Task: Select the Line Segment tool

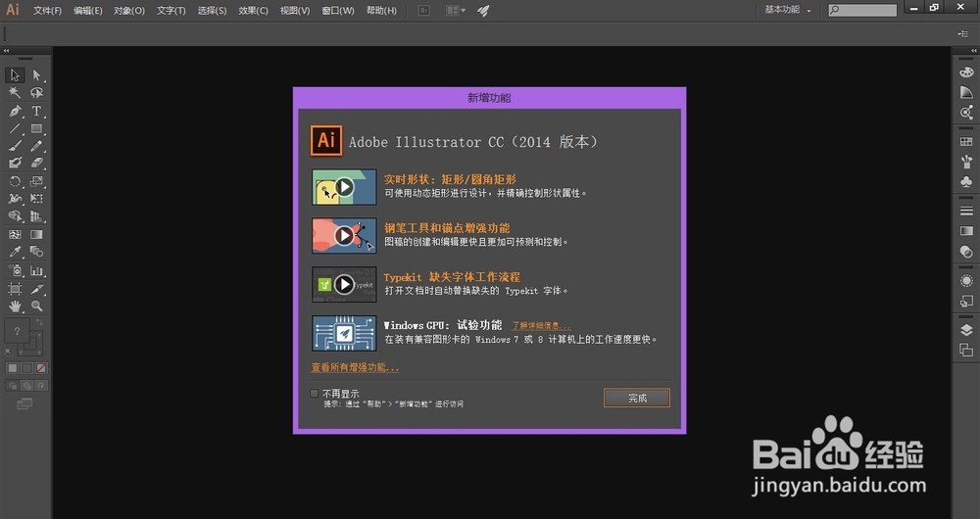Action: pos(15,128)
